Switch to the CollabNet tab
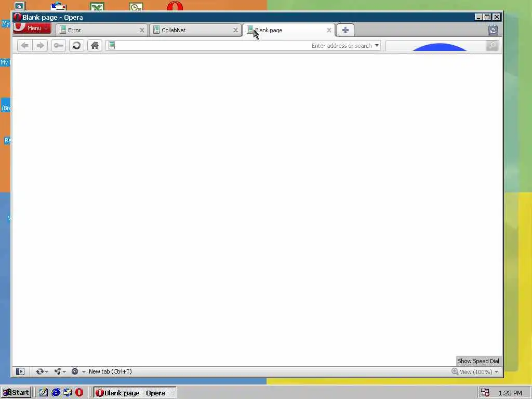Viewport: 532px width, 399px height. 195,30
